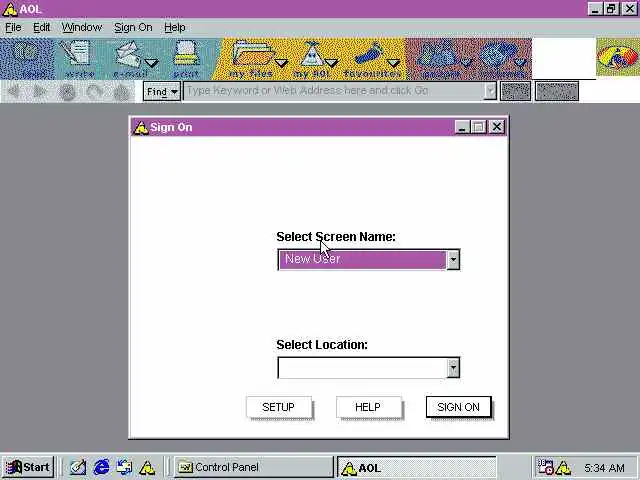Click greyed Go button beside address bar
The height and width of the screenshot is (480, 640).
tap(516, 91)
